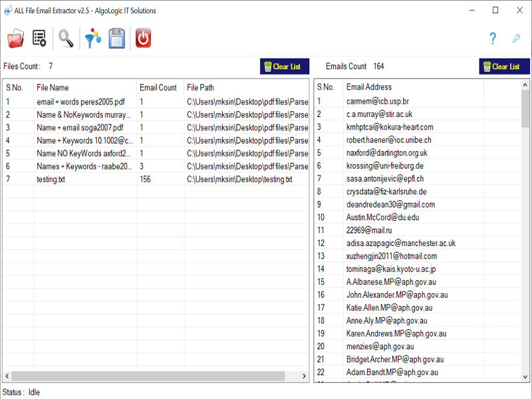Click the key registration icon
This screenshot has height=399, width=532.
coord(516,39)
